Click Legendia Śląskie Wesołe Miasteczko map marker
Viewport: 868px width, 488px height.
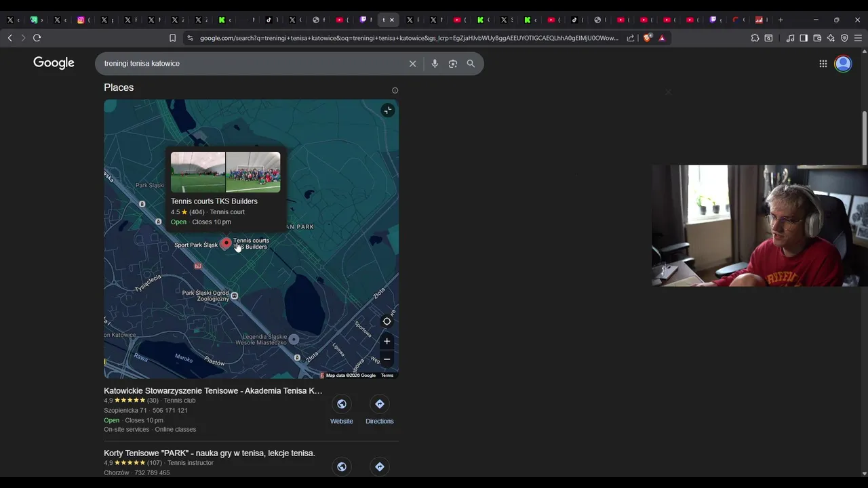tap(294, 339)
